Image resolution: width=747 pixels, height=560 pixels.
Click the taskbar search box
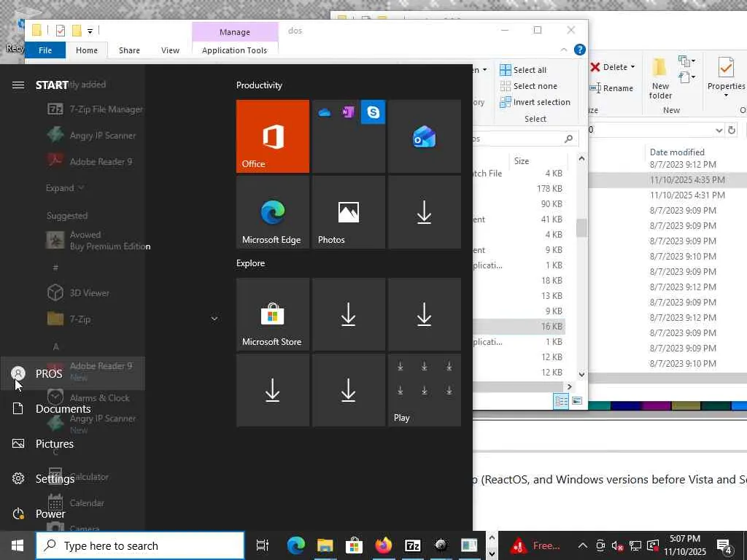[x=140, y=545]
